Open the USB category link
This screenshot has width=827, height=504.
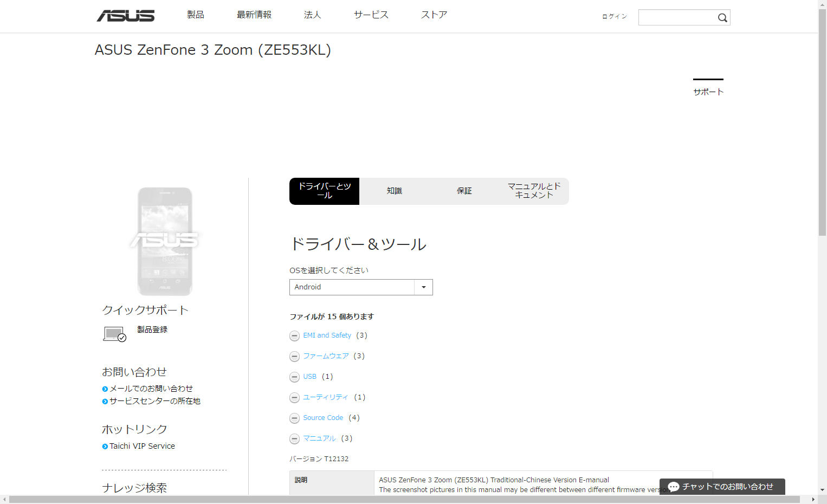point(310,377)
